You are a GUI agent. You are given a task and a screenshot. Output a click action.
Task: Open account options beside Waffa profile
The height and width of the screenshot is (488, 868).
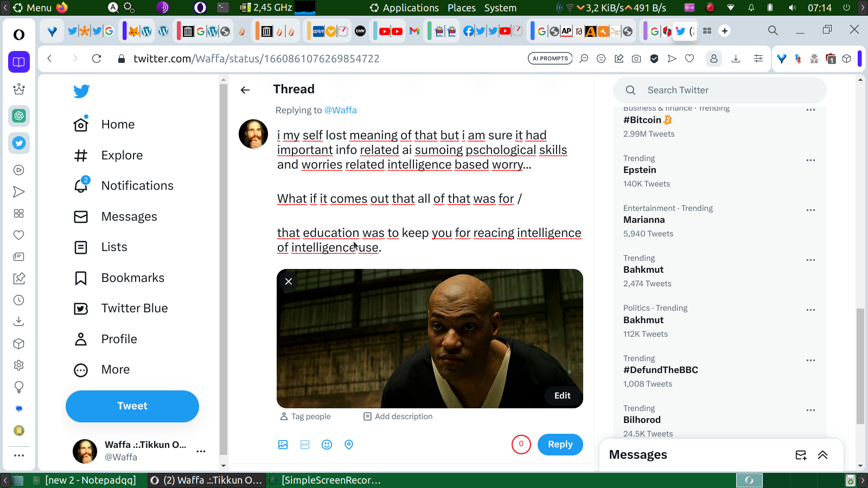click(201, 451)
